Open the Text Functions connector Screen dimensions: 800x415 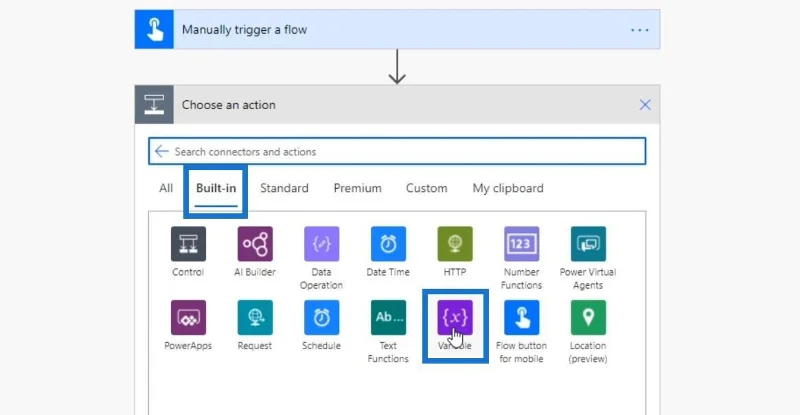[x=388, y=318]
